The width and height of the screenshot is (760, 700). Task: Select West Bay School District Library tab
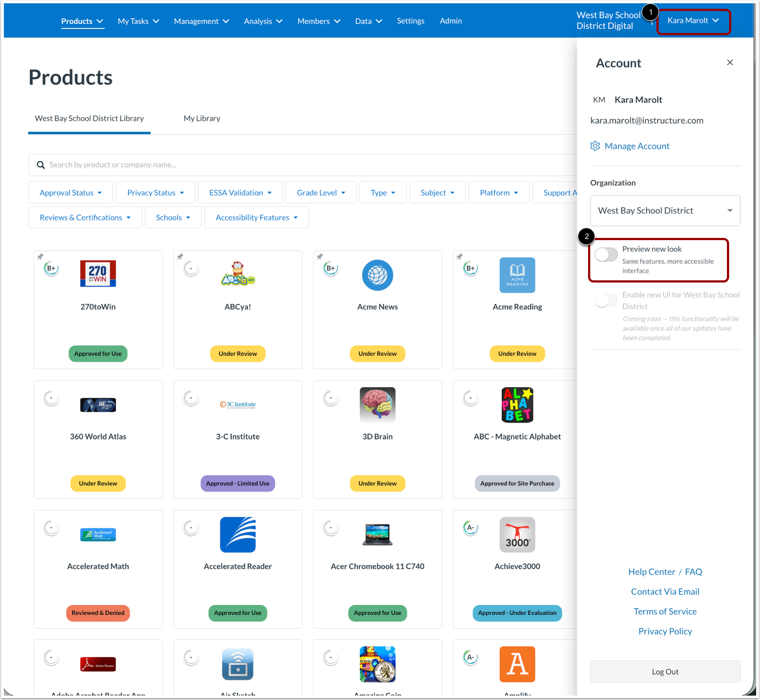(89, 118)
